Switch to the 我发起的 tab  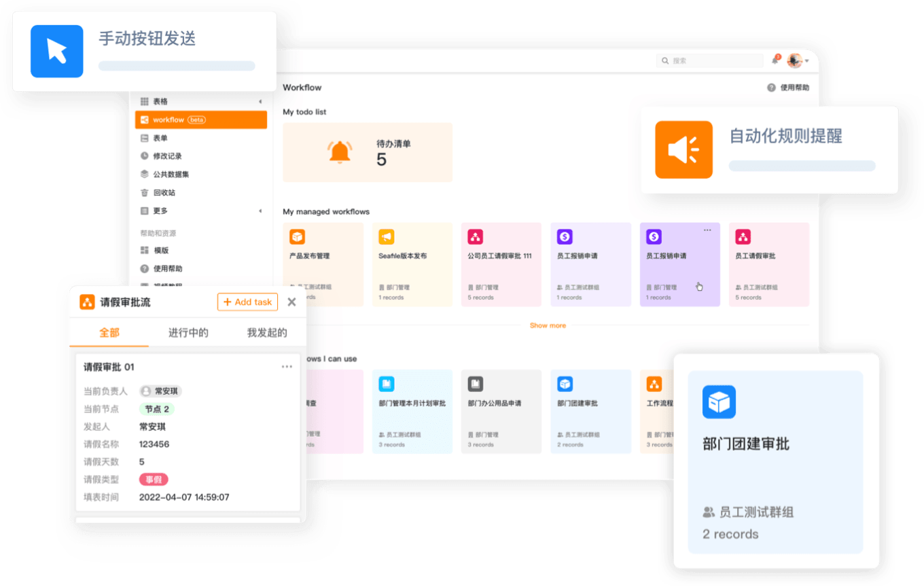pos(267,333)
